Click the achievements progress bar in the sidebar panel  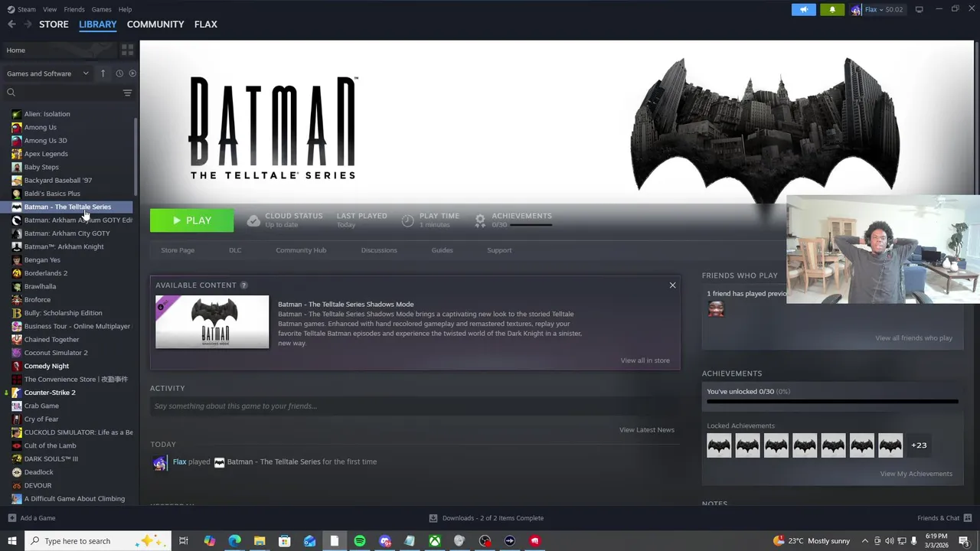832,401
